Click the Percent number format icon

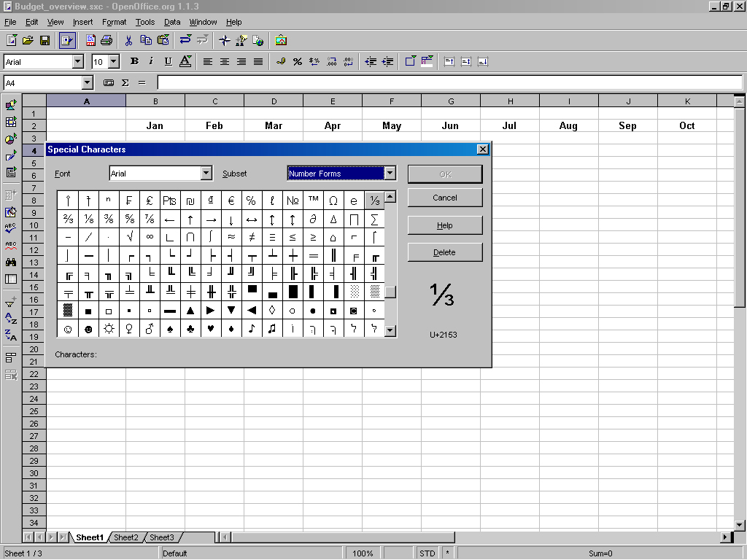(297, 62)
